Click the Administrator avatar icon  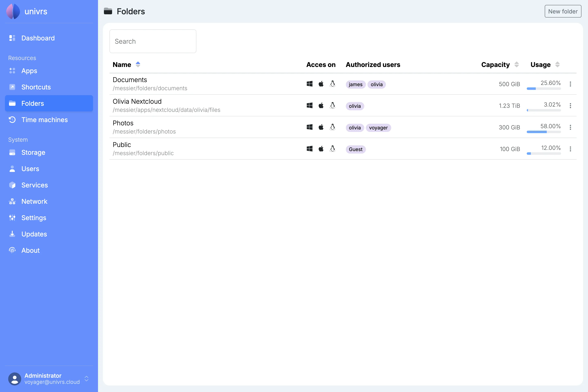coord(15,379)
